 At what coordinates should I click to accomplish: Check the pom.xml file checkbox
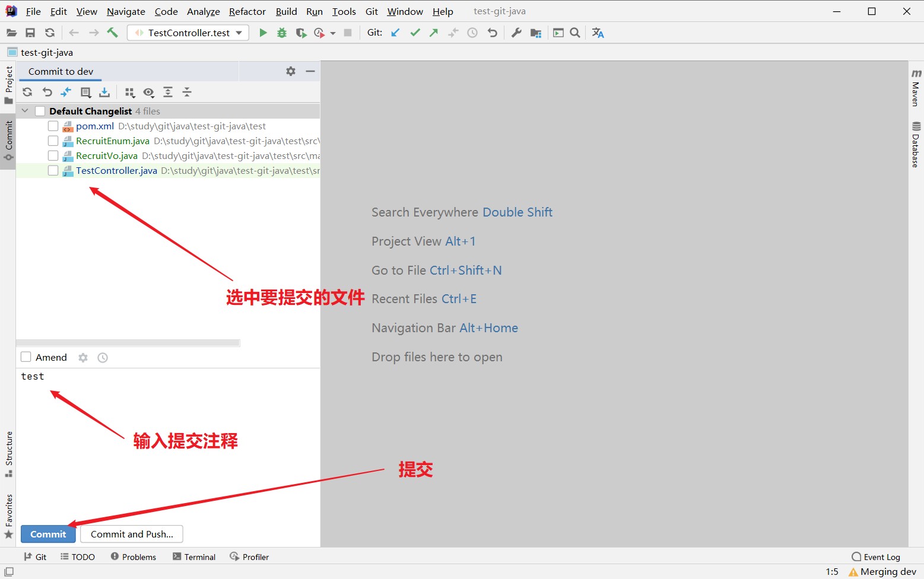point(53,126)
